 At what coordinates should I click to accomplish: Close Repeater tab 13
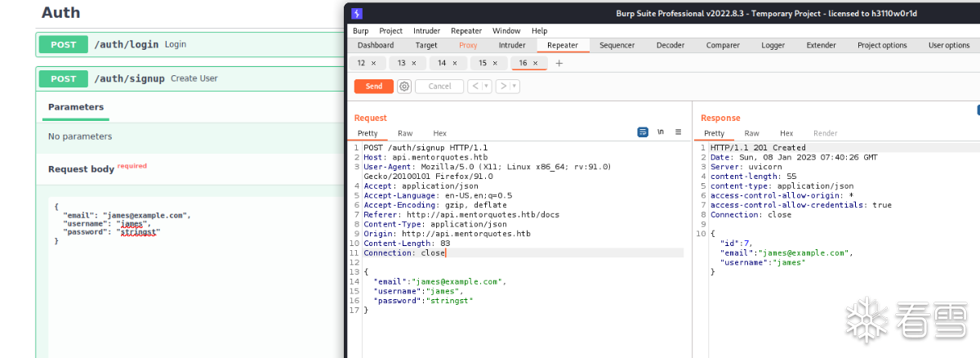(414, 63)
